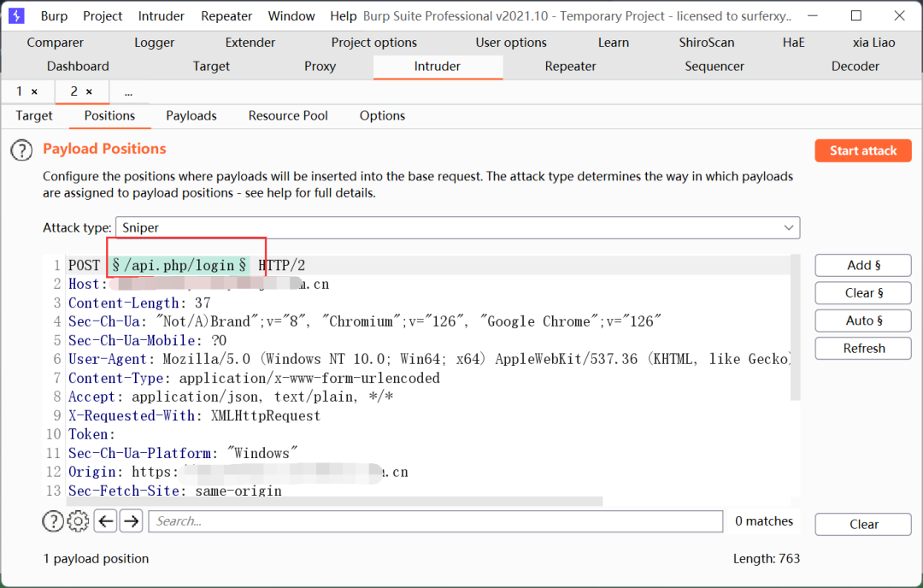Screen dimensions: 923x588
Task: Click the Host header line
Action: click(x=198, y=285)
